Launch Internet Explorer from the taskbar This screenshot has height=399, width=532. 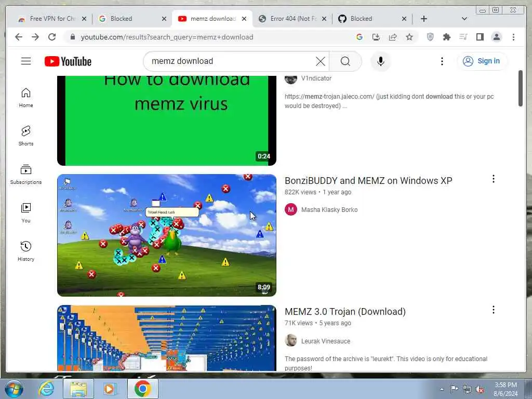click(46, 389)
